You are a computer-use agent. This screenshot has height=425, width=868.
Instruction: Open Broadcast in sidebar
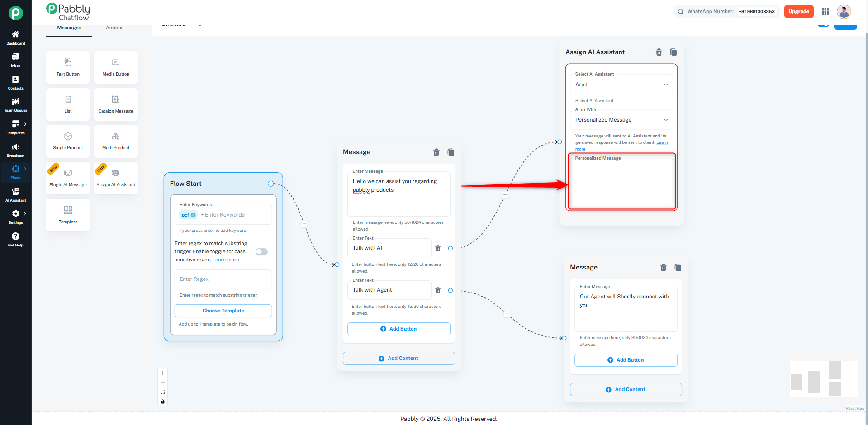click(15, 150)
